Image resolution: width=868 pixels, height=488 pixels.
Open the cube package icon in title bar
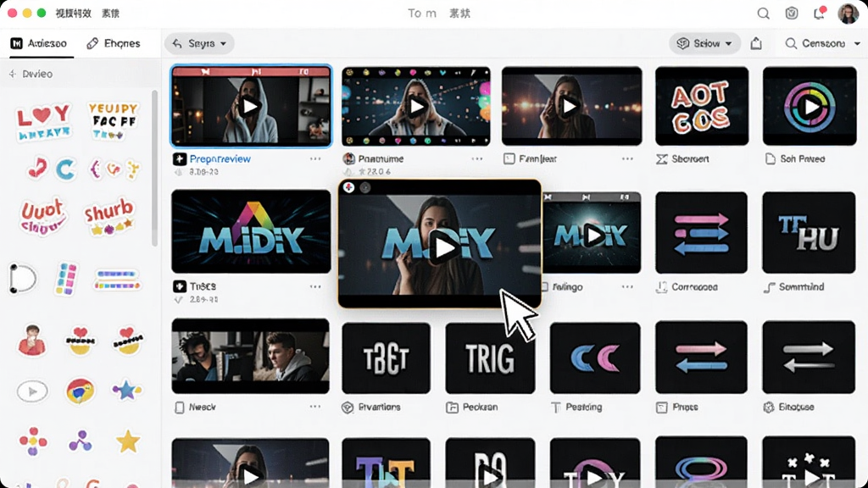coord(792,14)
